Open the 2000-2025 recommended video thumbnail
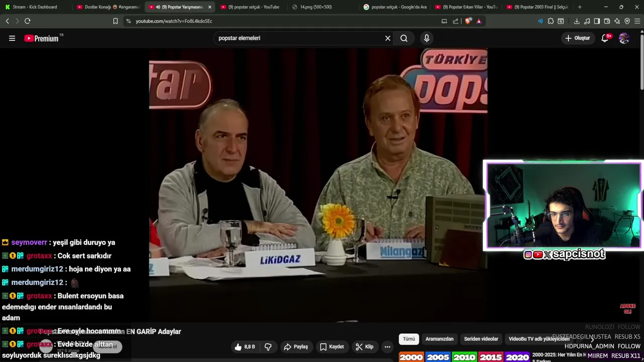Viewport: 644px width, 362px height. pos(464,356)
